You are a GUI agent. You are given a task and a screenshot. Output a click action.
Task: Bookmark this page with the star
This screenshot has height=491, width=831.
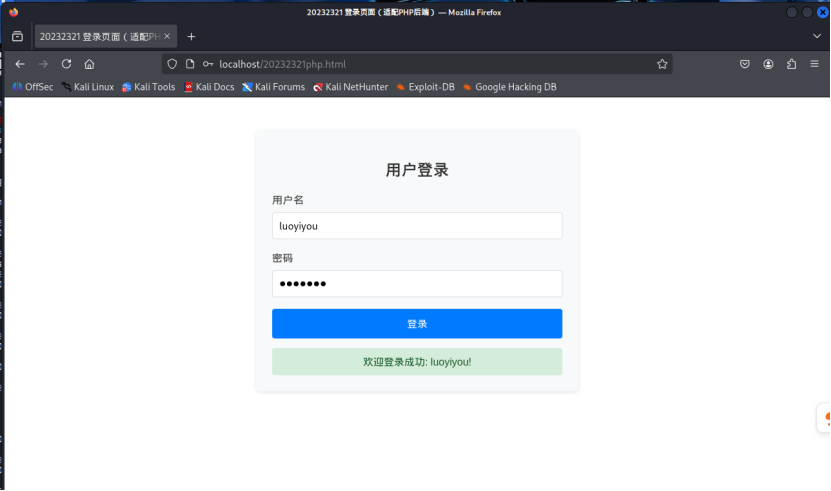662,64
